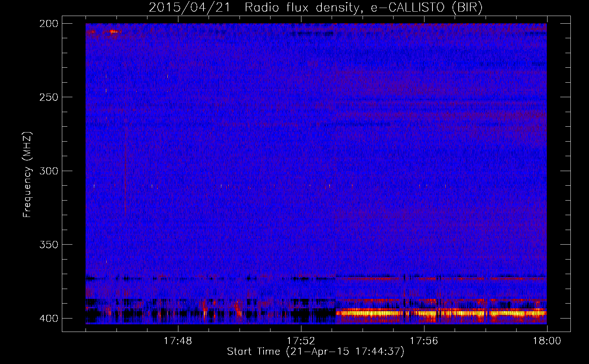
Task: Click the 400 frequency tick label
Action: click(48, 318)
